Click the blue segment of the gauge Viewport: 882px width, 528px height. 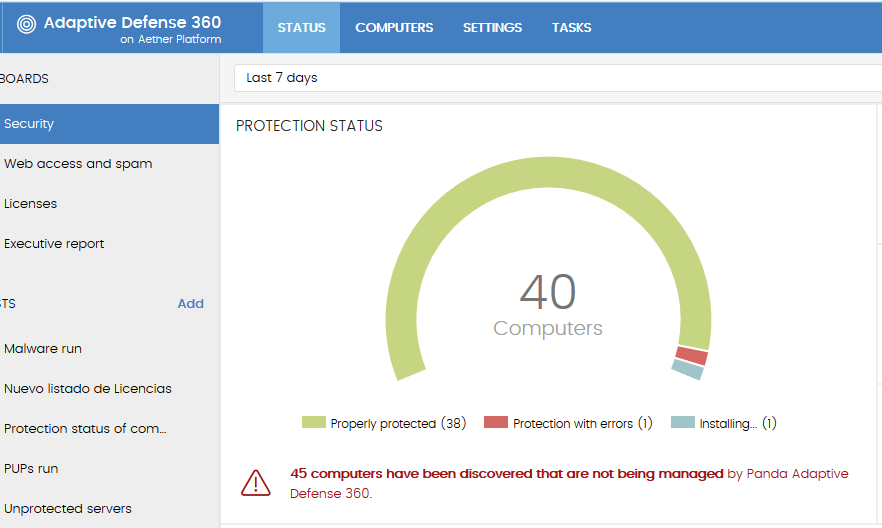(x=688, y=369)
